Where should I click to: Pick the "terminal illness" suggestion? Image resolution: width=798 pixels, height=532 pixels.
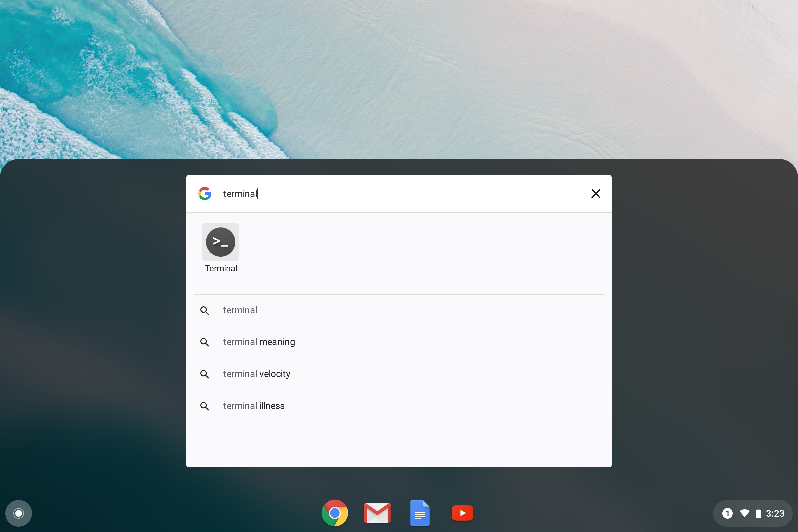[254, 406]
